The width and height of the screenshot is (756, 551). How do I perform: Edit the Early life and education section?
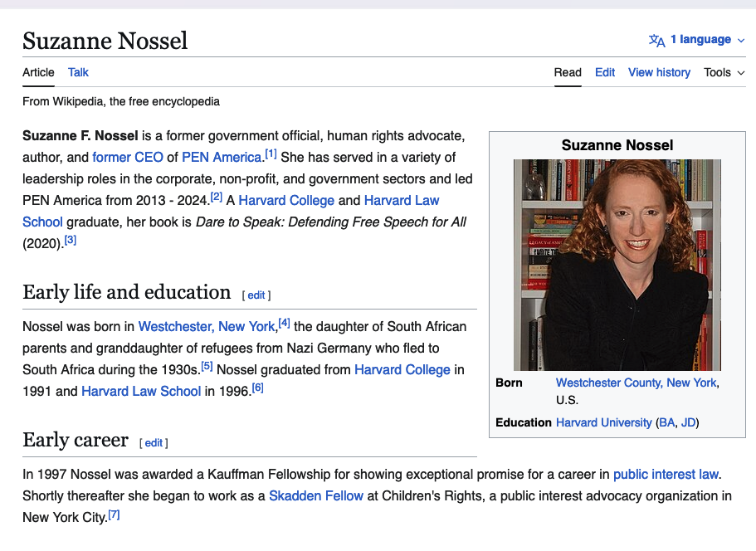pyautogui.click(x=256, y=295)
